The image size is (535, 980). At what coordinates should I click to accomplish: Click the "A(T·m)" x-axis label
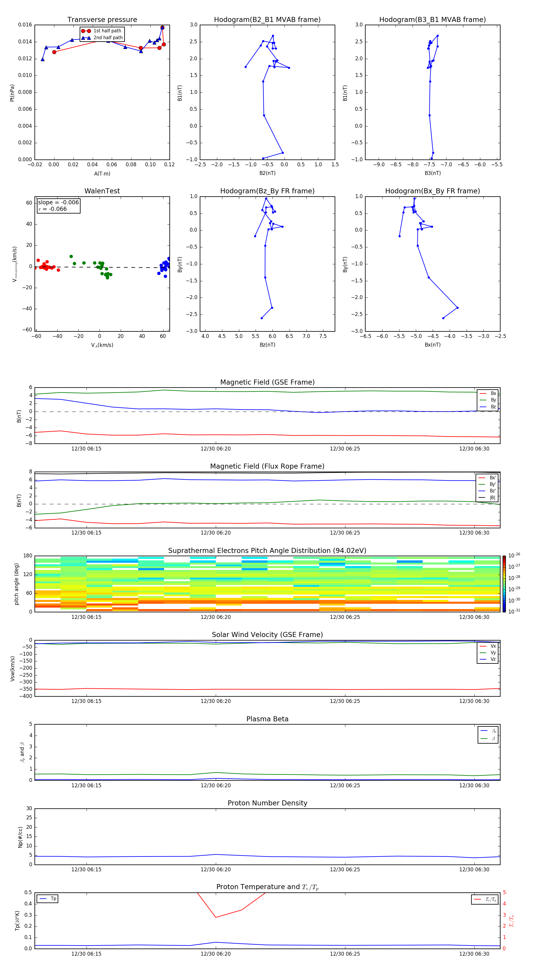click(x=102, y=173)
